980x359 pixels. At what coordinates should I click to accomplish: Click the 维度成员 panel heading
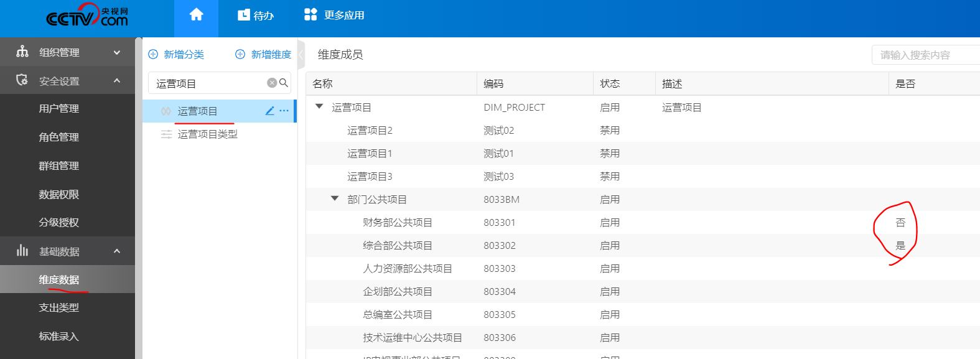pyautogui.click(x=340, y=54)
